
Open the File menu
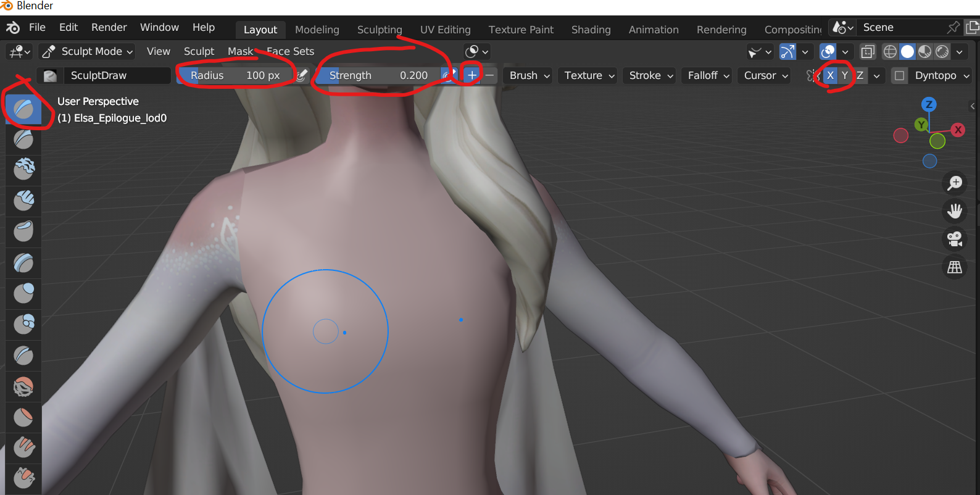pyautogui.click(x=37, y=27)
